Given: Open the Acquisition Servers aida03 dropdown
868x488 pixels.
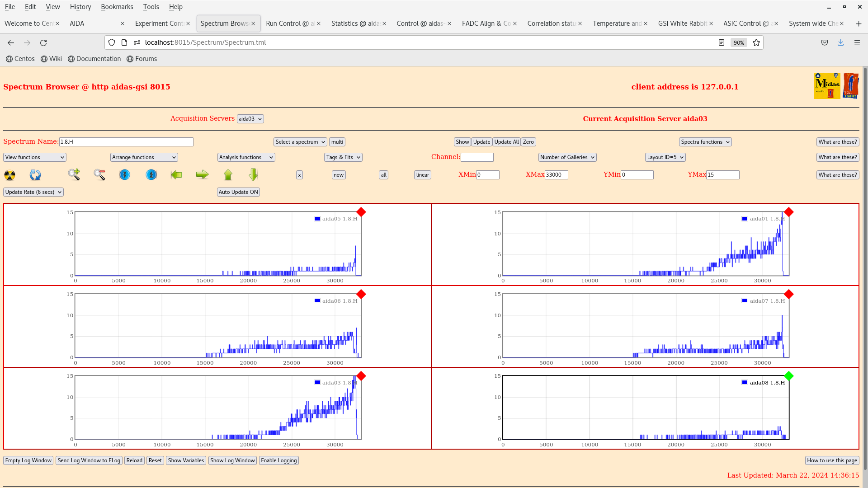Looking at the screenshot, I should click(250, 119).
